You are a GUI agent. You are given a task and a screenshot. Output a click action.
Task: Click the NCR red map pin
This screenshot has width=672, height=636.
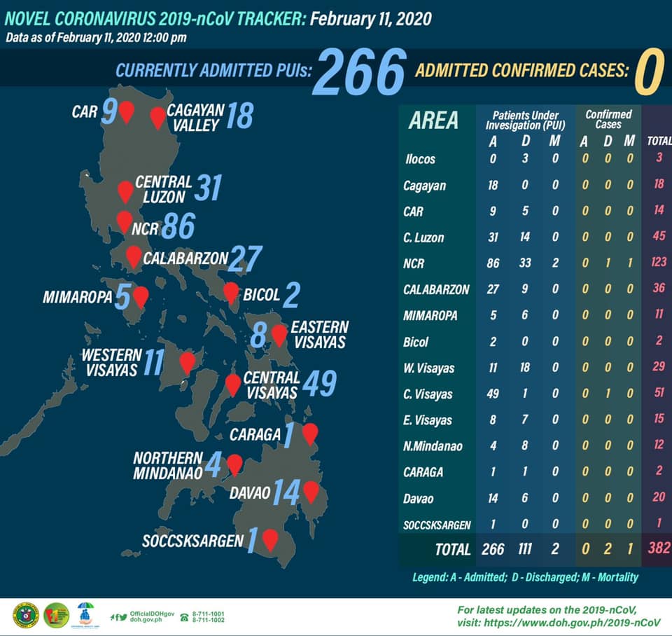(x=124, y=221)
